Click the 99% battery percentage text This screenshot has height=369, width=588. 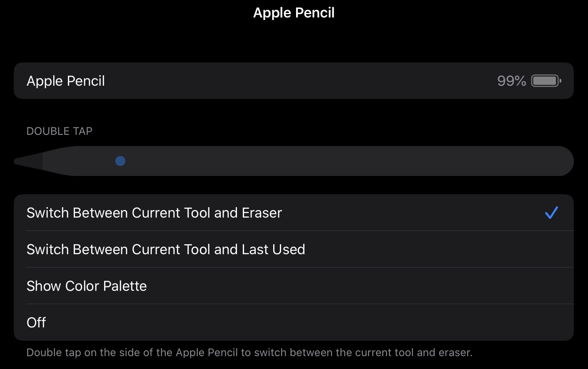tap(511, 81)
